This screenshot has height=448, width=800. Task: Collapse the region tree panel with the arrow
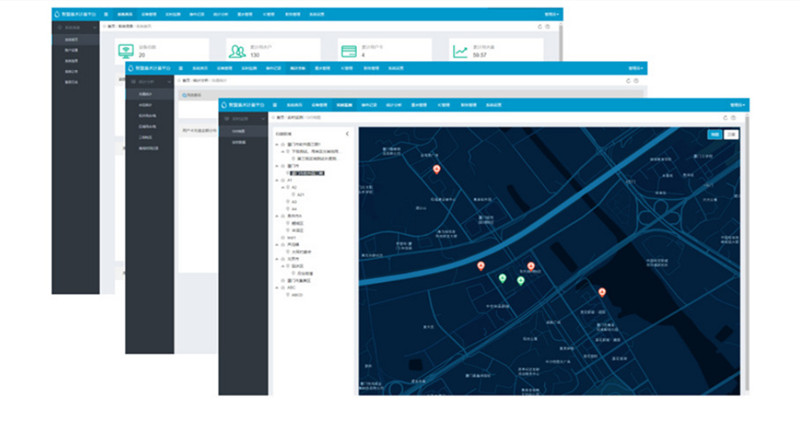click(347, 133)
